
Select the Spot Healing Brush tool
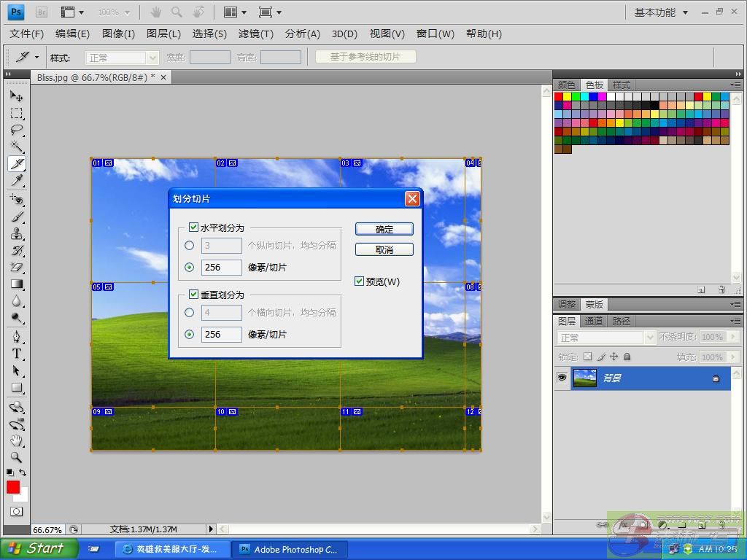point(17,200)
